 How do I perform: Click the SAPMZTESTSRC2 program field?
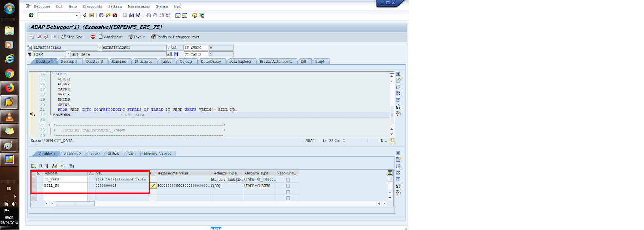[65, 48]
